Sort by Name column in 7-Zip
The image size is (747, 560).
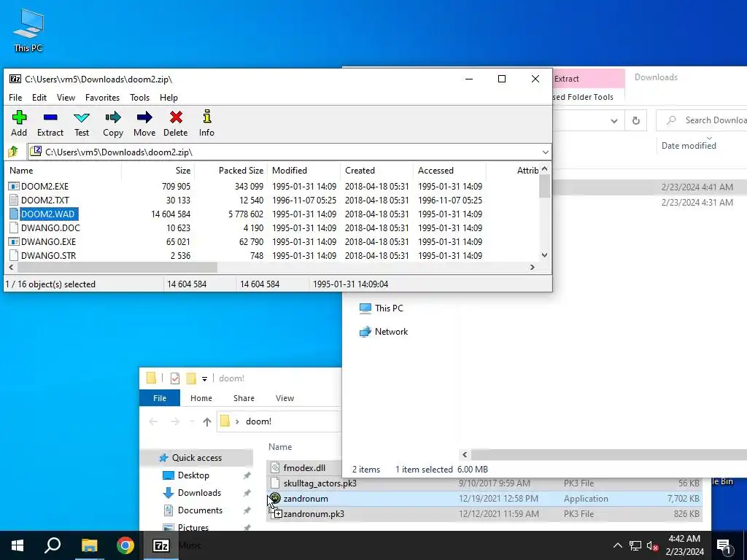63,171
